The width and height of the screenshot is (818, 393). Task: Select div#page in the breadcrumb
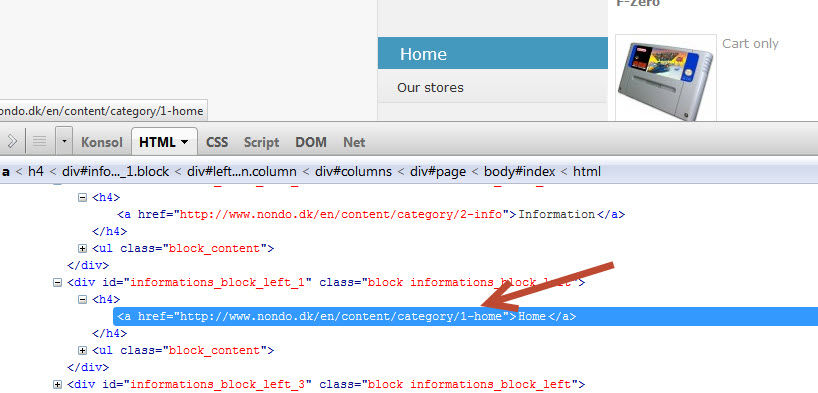tap(438, 171)
